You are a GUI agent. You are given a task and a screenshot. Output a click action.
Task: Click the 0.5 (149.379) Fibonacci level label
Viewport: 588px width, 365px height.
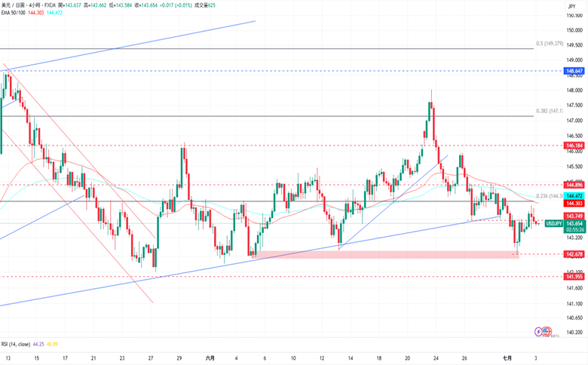click(x=550, y=44)
